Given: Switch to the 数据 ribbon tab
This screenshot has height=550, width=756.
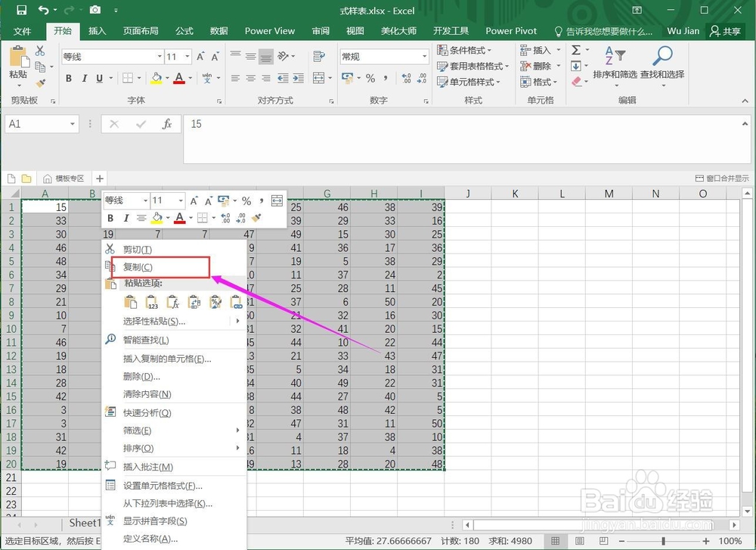Looking at the screenshot, I should [219, 31].
